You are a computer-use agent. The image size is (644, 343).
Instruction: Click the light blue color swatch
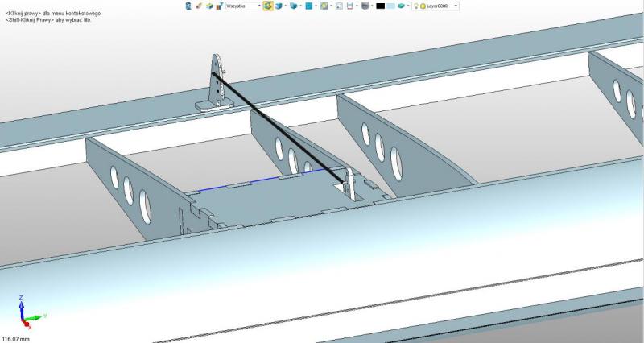pos(391,6)
